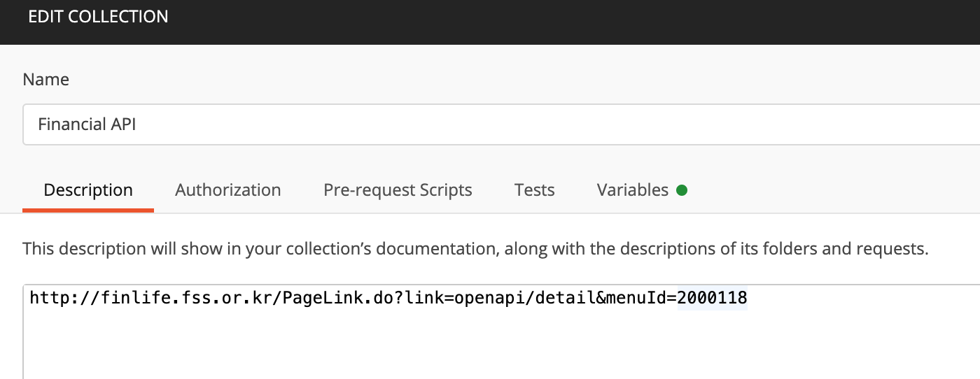The image size is (980, 379).
Task: Click the orange underline under the Description tab
Action: coord(88,210)
